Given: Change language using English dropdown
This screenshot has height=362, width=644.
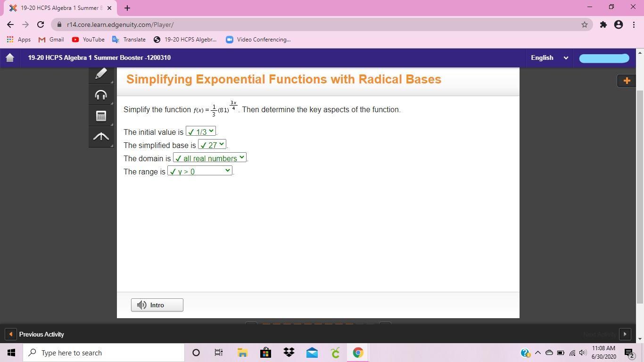Looking at the screenshot, I should click(x=549, y=58).
